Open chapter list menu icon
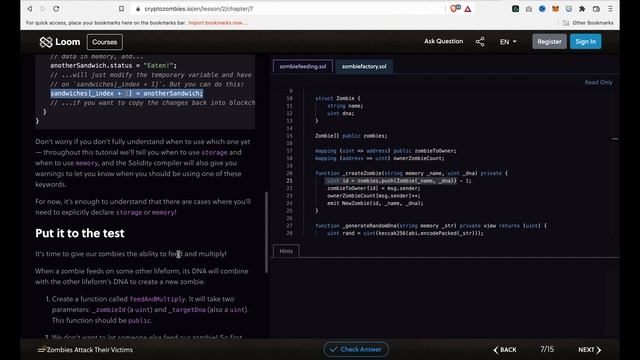The width and height of the screenshot is (640, 360). click(41, 350)
